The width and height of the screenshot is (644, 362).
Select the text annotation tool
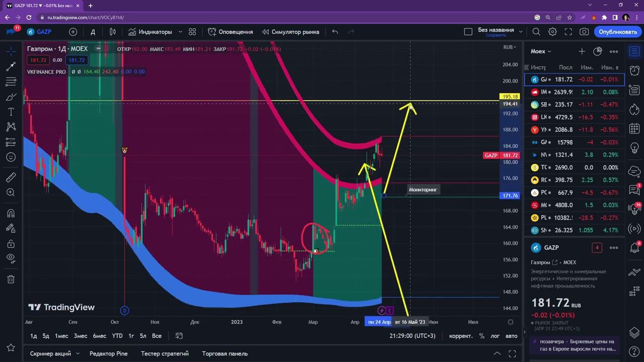click(11, 112)
